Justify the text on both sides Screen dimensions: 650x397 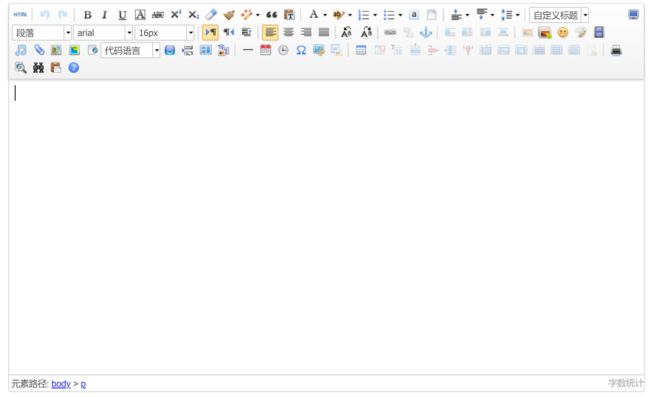[x=324, y=32]
